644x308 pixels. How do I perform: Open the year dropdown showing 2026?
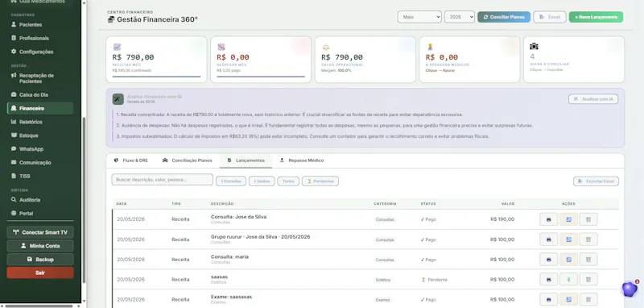point(459,17)
